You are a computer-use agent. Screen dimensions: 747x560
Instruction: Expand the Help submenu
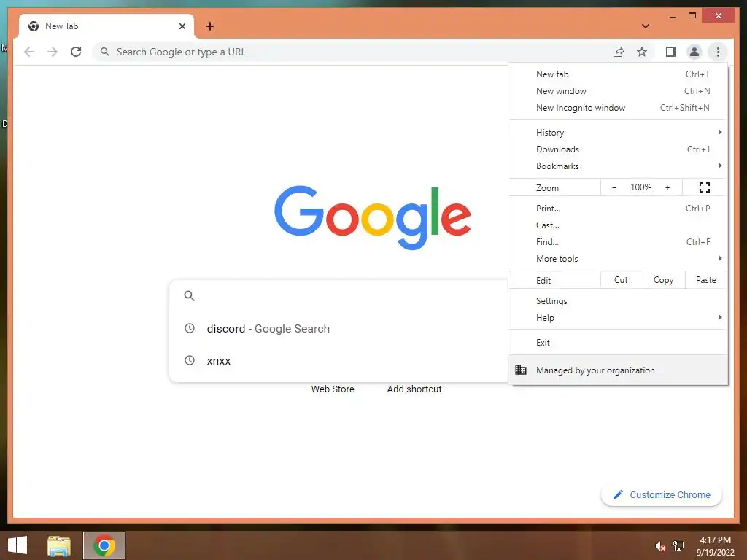pos(618,318)
